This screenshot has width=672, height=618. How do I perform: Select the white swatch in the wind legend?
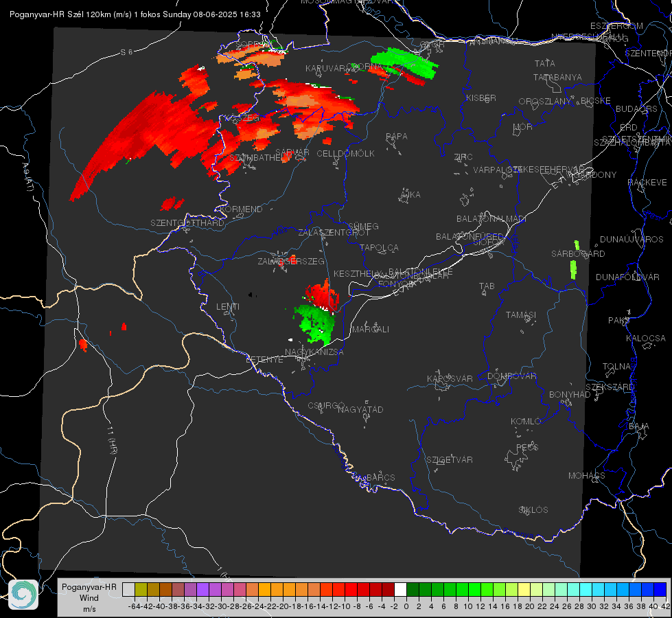pyautogui.click(x=400, y=589)
